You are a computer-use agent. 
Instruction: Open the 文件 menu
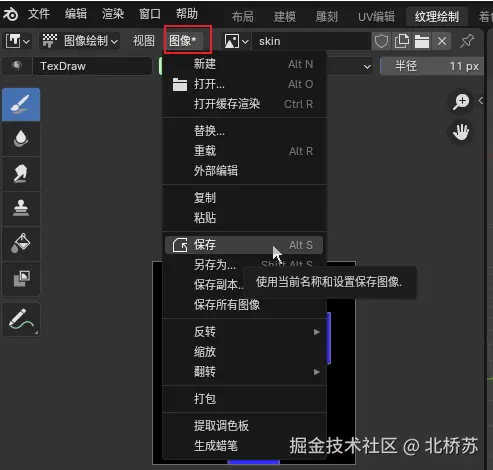point(39,14)
